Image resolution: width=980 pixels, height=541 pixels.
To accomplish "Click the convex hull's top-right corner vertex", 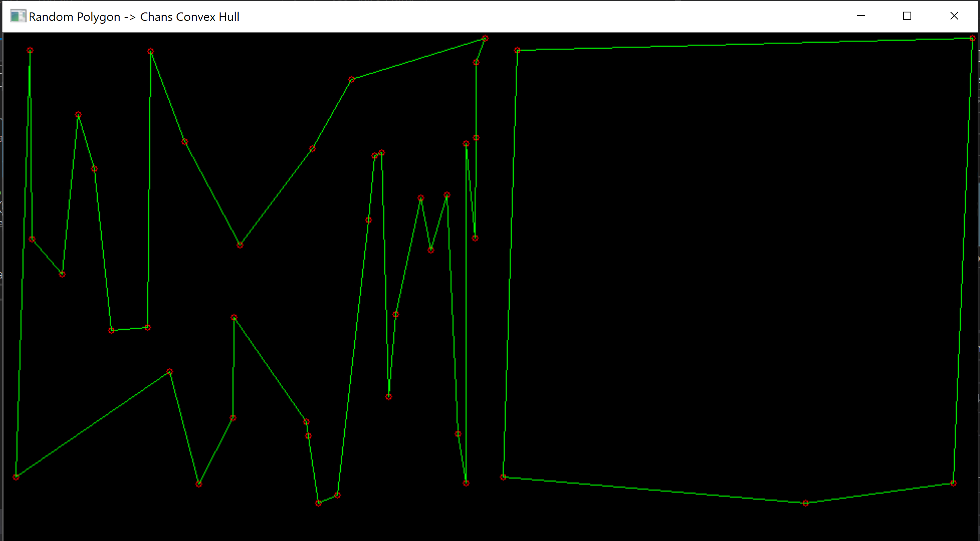I will click(972, 39).
